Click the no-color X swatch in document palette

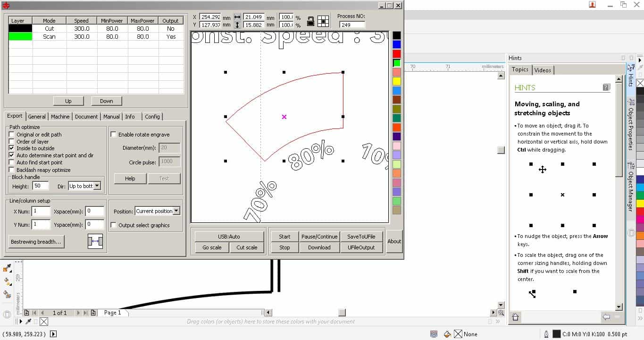point(43,322)
